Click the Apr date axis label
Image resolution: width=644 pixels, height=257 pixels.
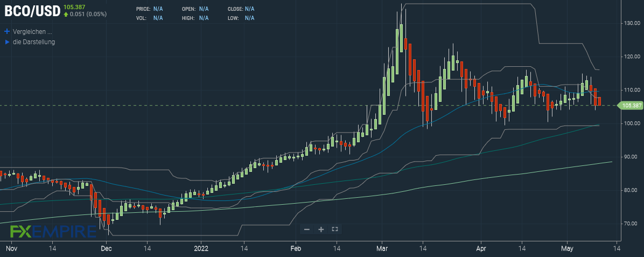click(480, 248)
